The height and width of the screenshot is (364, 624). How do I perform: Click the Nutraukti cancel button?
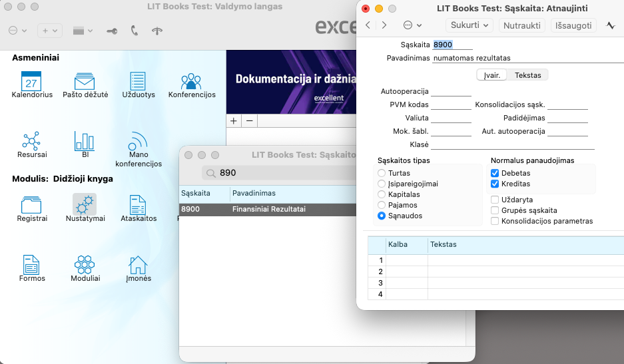click(x=521, y=25)
